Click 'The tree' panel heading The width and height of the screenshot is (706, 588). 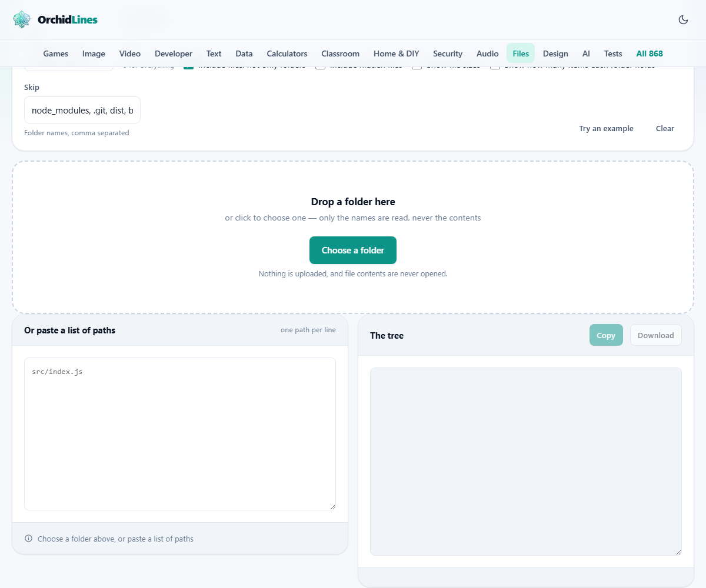tap(387, 335)
